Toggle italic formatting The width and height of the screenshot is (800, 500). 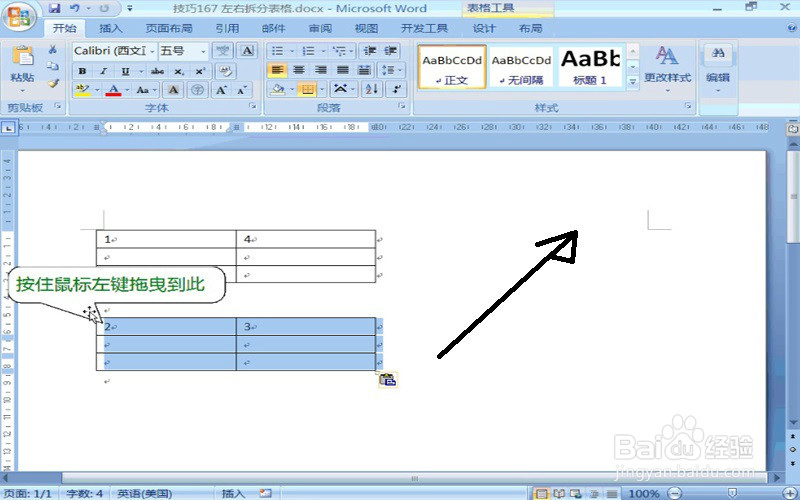(103, 71)
